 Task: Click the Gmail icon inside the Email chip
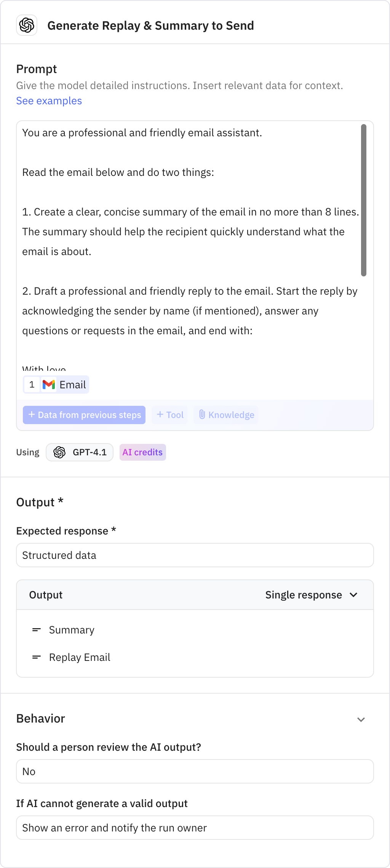pyautogui.click(x=50, y=385)
